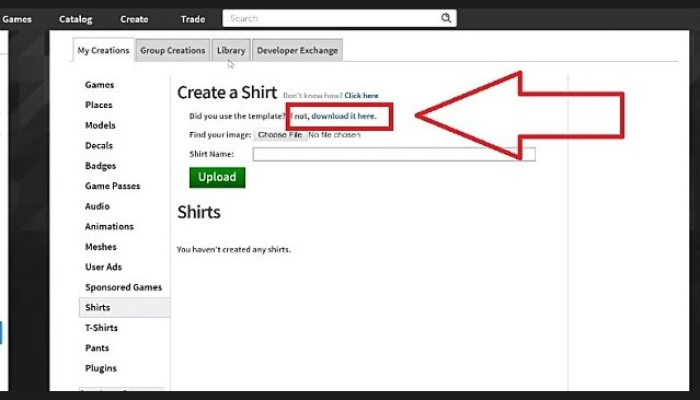The image size is (700, 400).
Task: Select Sponsored Games in sidebar
Action: pyautogui.click(x=123, y=288)
